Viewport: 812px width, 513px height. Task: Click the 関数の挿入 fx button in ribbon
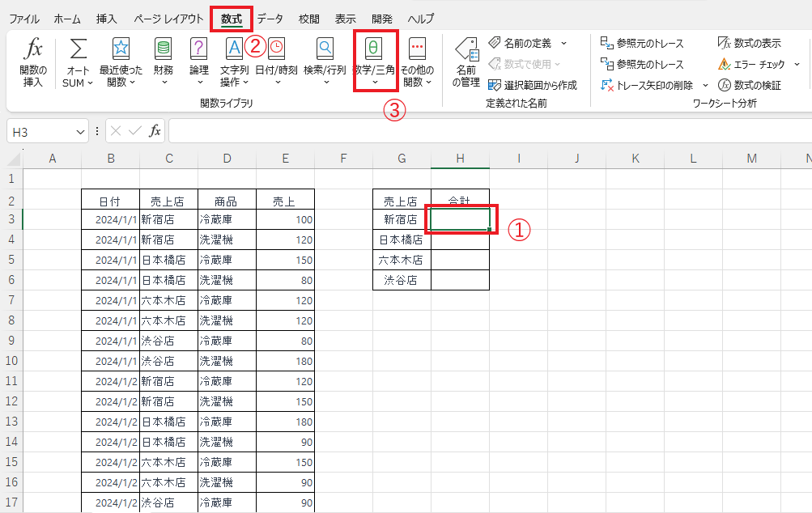pos(33,61)
